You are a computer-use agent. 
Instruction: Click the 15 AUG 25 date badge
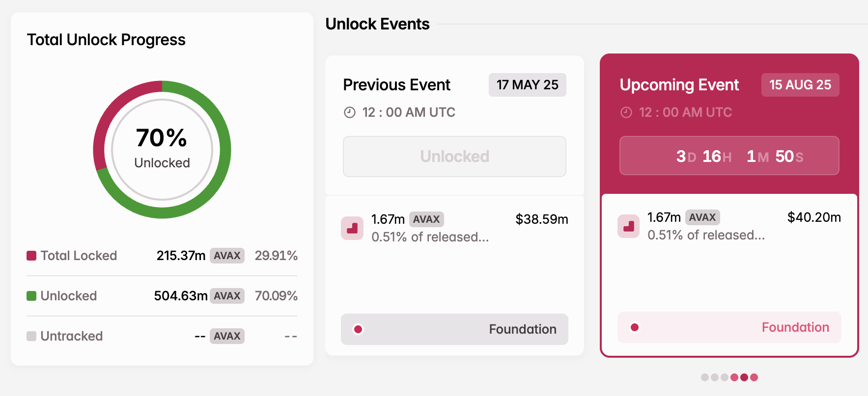(800, 85)
